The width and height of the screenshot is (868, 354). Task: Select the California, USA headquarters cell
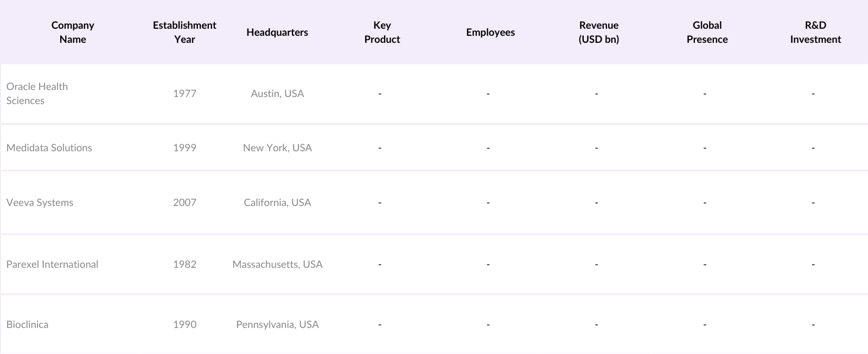277,202
